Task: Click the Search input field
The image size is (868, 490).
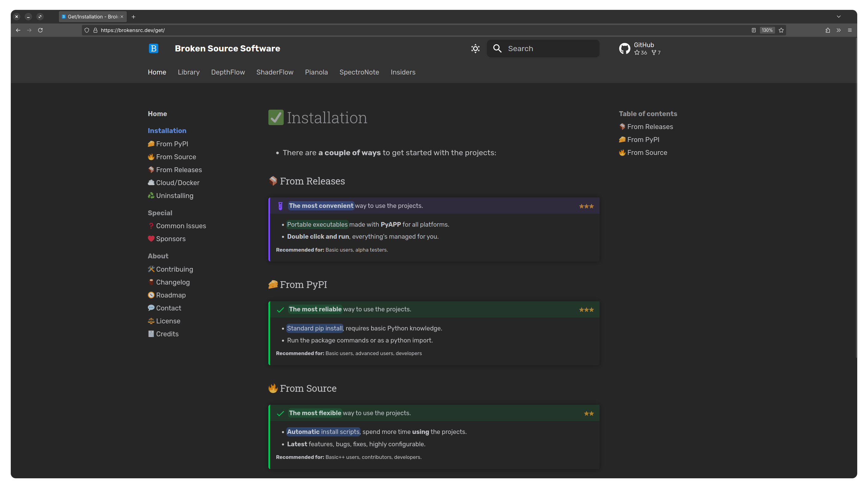Action: [543, 49]
